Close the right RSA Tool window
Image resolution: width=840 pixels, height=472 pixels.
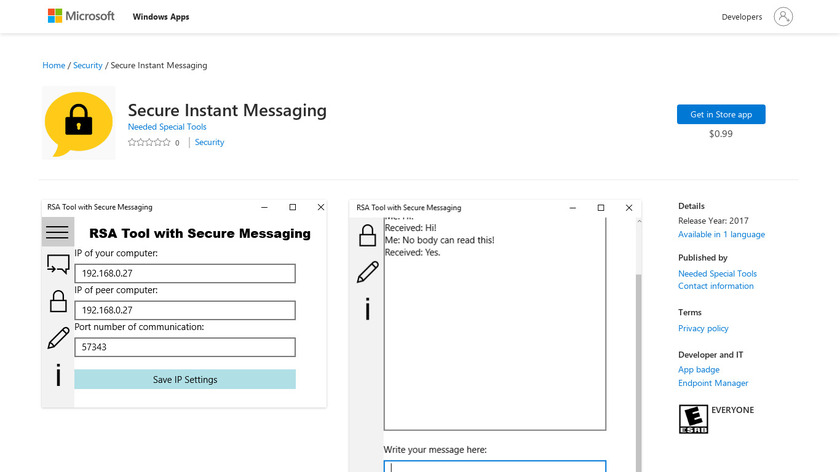click(629, 208)
